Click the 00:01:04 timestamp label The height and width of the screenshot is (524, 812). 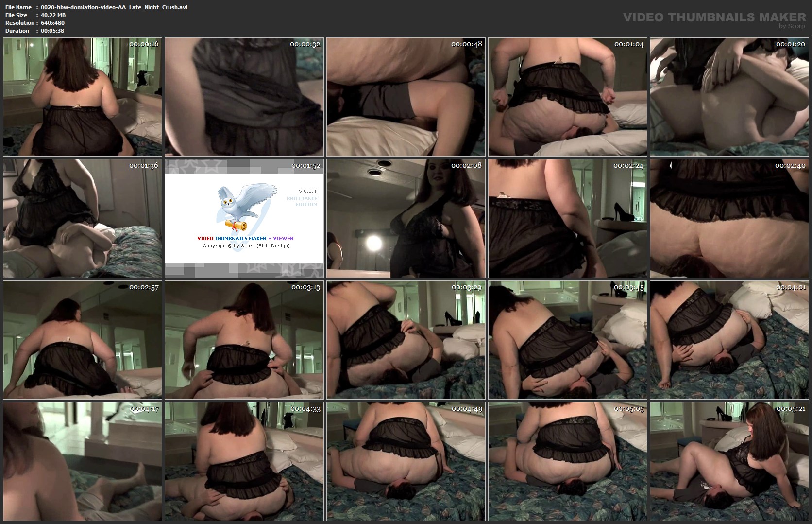coord(628,44)
